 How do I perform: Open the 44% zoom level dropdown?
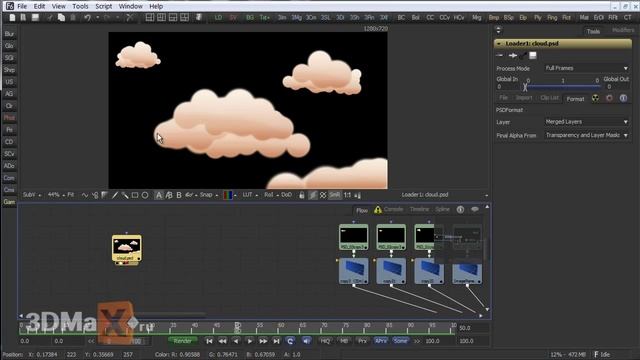(x=56, y=195)
